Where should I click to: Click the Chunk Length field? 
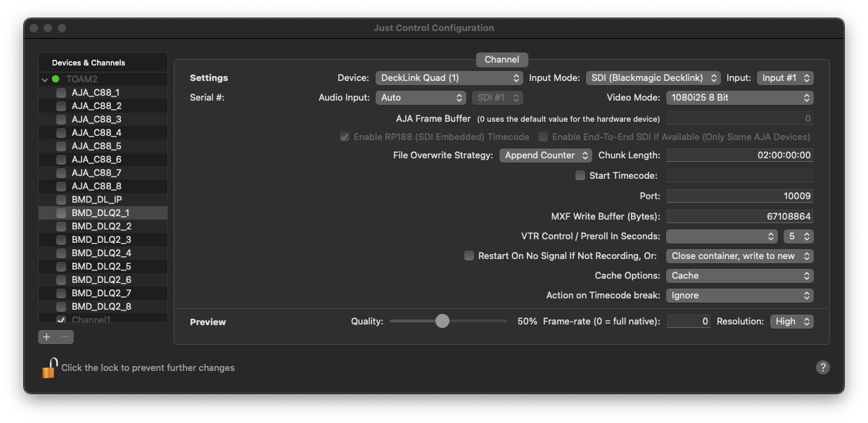point(740,156)
